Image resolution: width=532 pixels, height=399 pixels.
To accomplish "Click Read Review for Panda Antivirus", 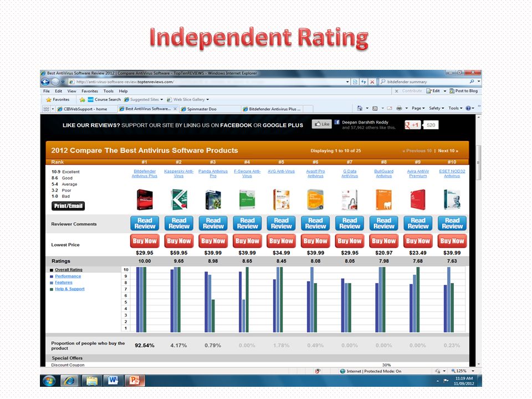I will click(213, 223).
